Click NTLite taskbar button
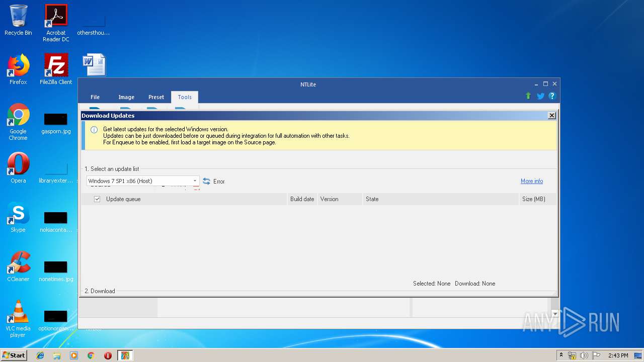Viewport: 644px width, 362px height. tap(125, 355)
